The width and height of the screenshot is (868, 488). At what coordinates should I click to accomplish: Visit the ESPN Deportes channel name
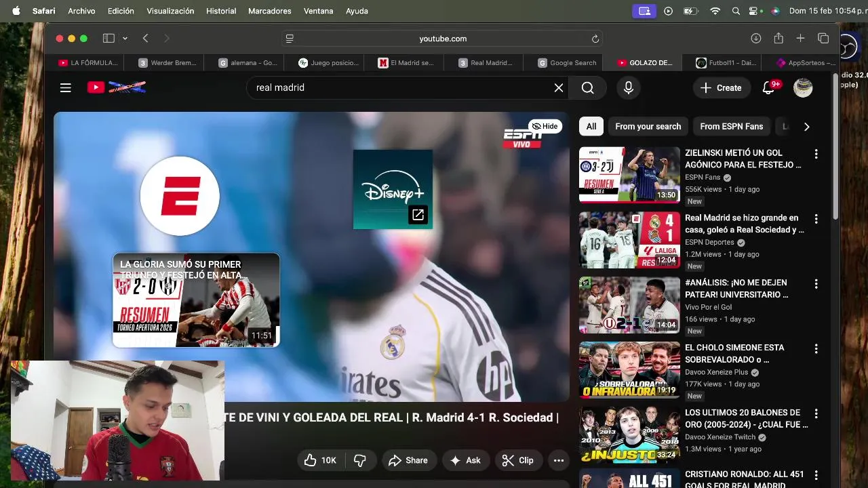709,242
